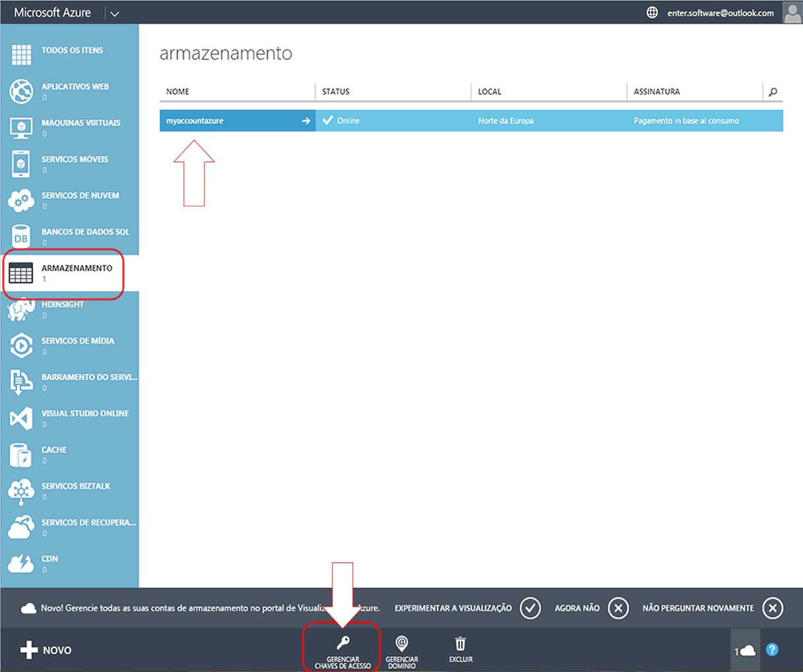Open Bancos de Dados SQL menu label

click(x=86, y=231)
